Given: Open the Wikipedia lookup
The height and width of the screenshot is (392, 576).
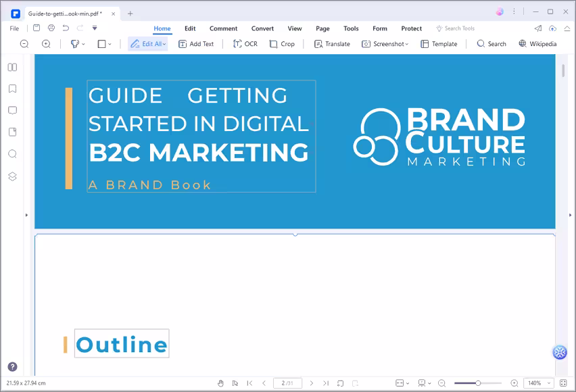Looking at the screenshot, I should [537, 44].
